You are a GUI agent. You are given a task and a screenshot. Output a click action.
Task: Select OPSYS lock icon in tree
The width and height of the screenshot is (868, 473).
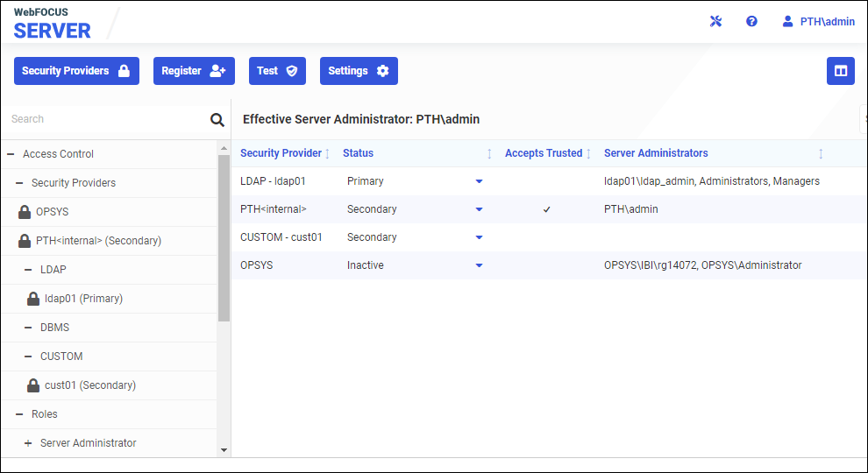(x=25, y=211)
